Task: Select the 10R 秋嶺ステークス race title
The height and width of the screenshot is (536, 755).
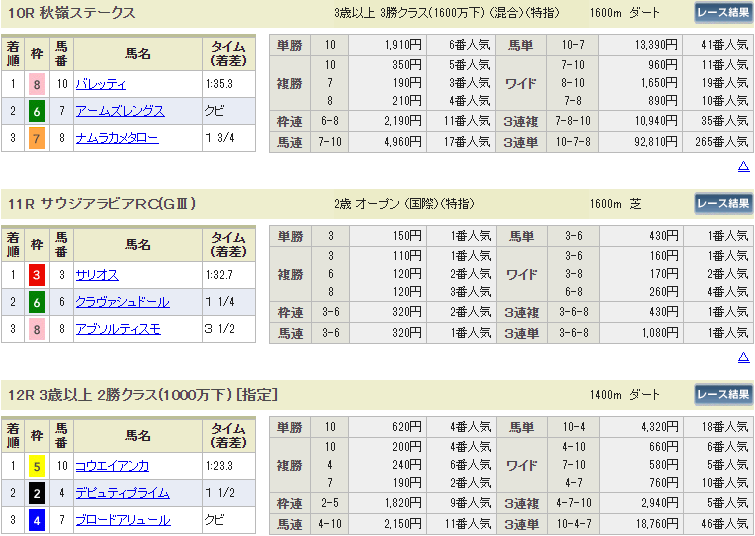Action: [71, 13]
